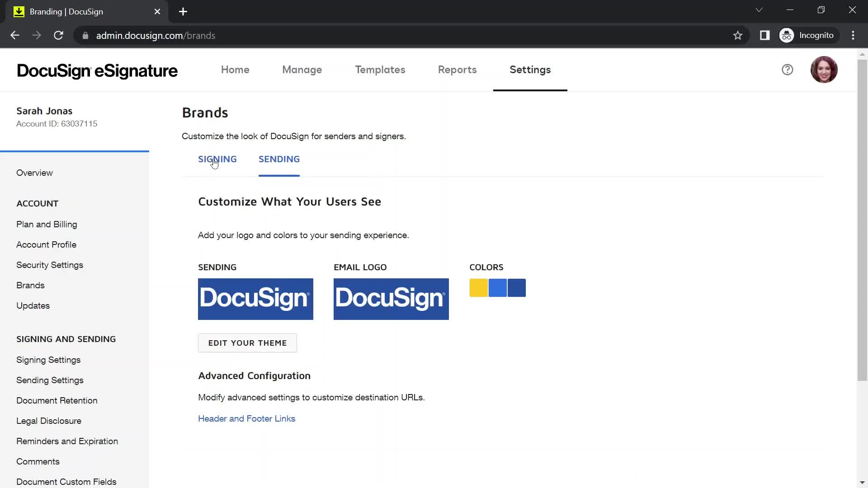Switch to the SENDING tab
The width and height of the screenshot is (868, 488).
(279, 159)
